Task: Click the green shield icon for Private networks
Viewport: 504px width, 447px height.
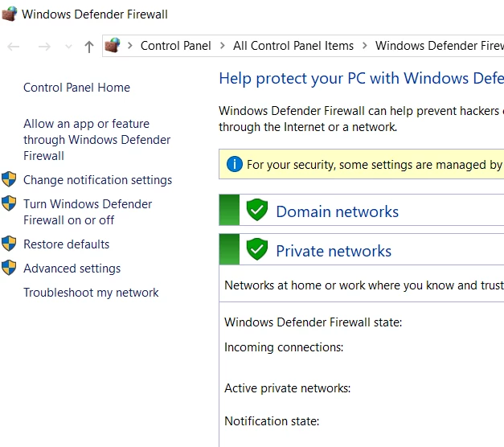Action: click(x=257, y=249)
